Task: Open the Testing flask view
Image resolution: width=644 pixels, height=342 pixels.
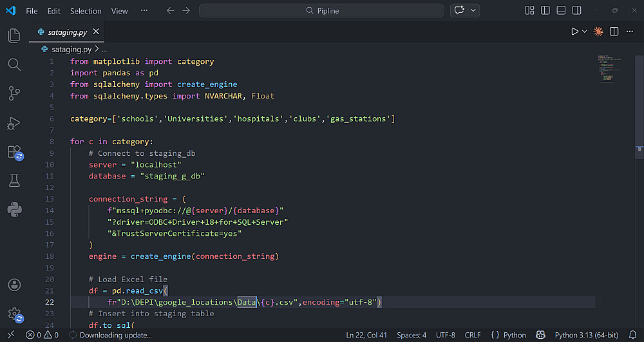Action: point(14,181)
